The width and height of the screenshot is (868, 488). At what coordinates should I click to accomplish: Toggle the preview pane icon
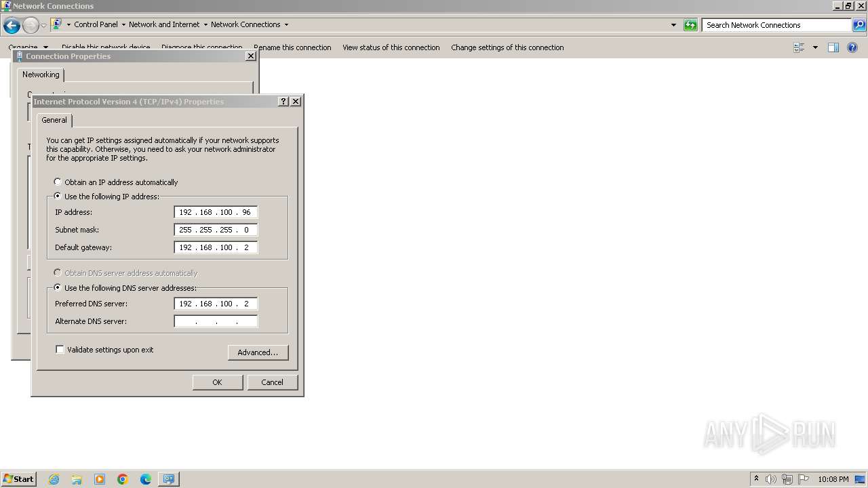click(833, 47)
